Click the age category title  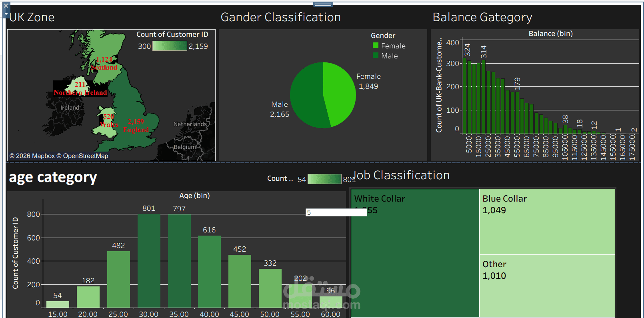click(53, 177)
